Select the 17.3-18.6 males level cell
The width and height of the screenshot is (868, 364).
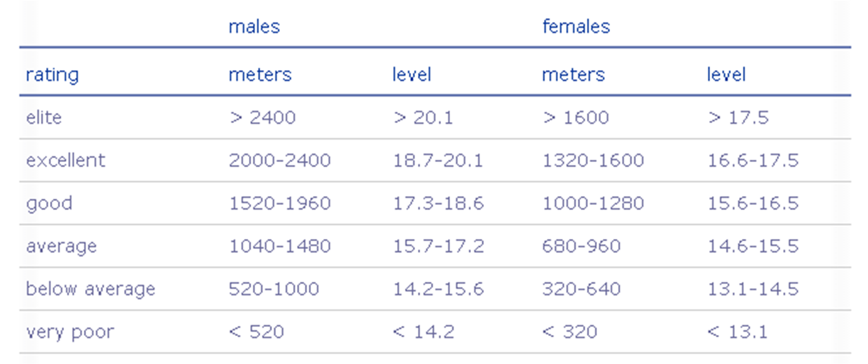438,203
